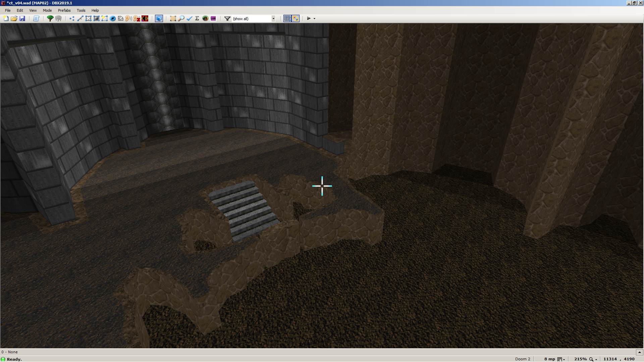Open Find and Replace magnifier tool

(181, 18)
